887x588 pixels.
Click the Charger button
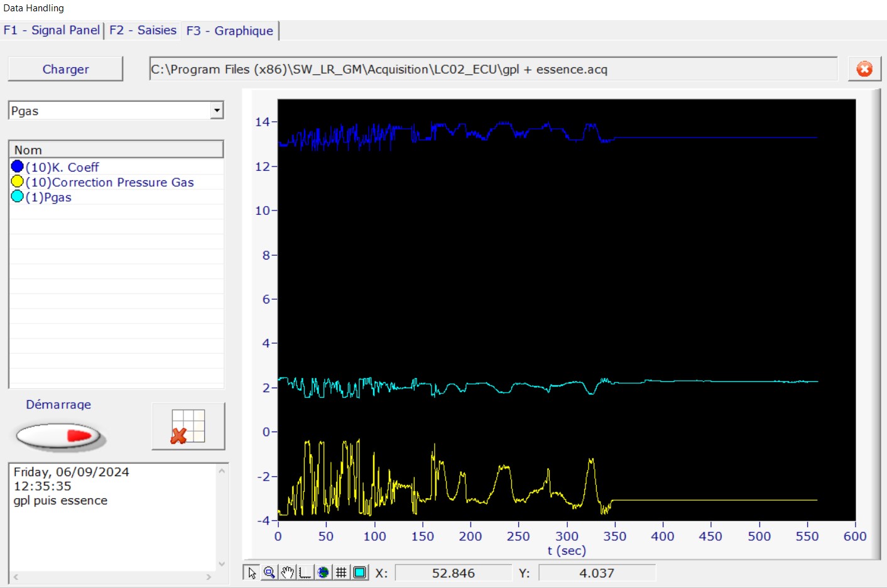tap(65, 69)
